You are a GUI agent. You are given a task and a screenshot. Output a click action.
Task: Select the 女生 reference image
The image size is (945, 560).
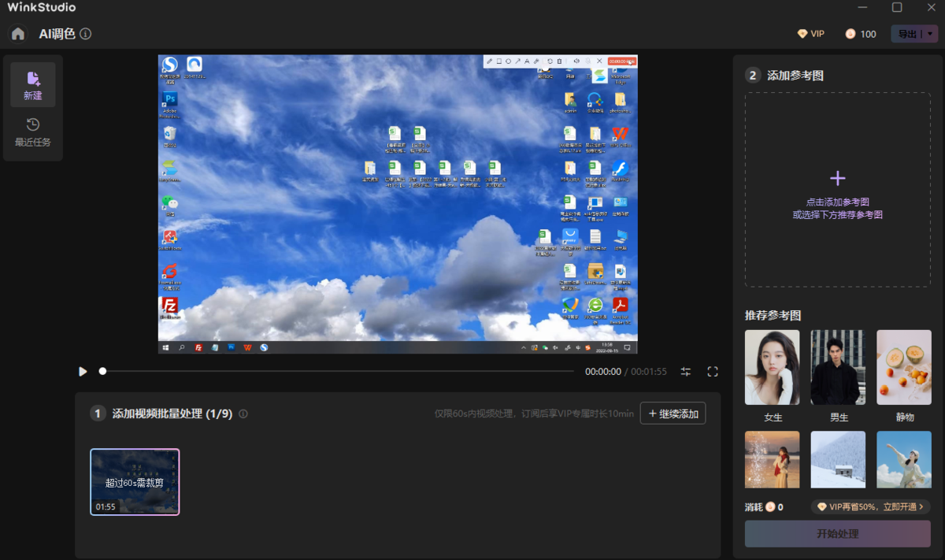(x=772, y=366)
